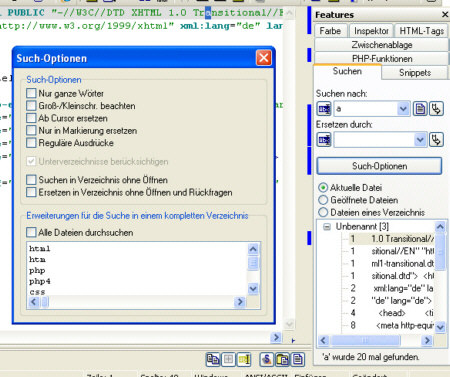Click the arrow icon in the Ersetzen durch row
The width and height of the screenshot is (450, 377).
[436, 140]
